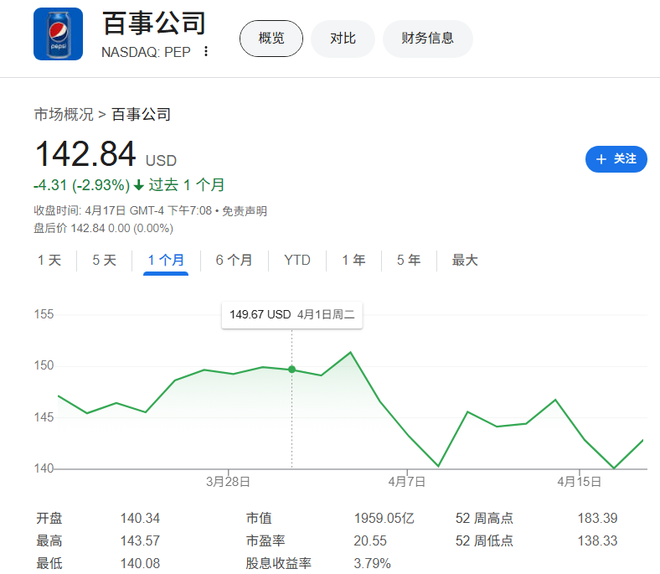Select the 概览 tab

coord(271,38)
